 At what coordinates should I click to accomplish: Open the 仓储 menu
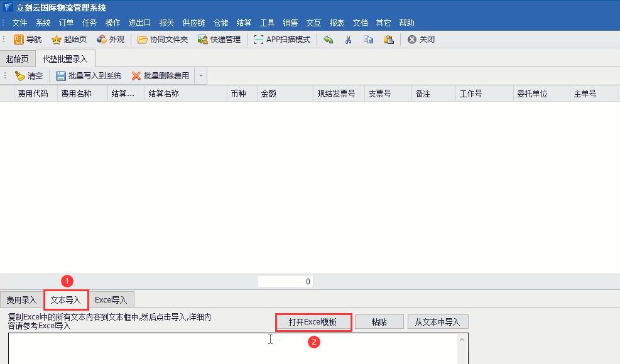click(220, 23)
